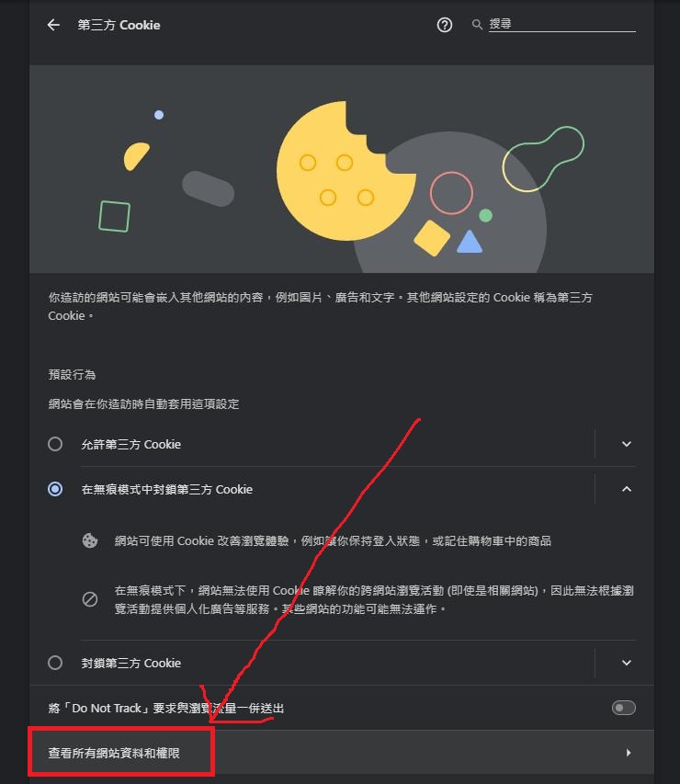Select 封鎖第三方 Cookie radio button

55,663
